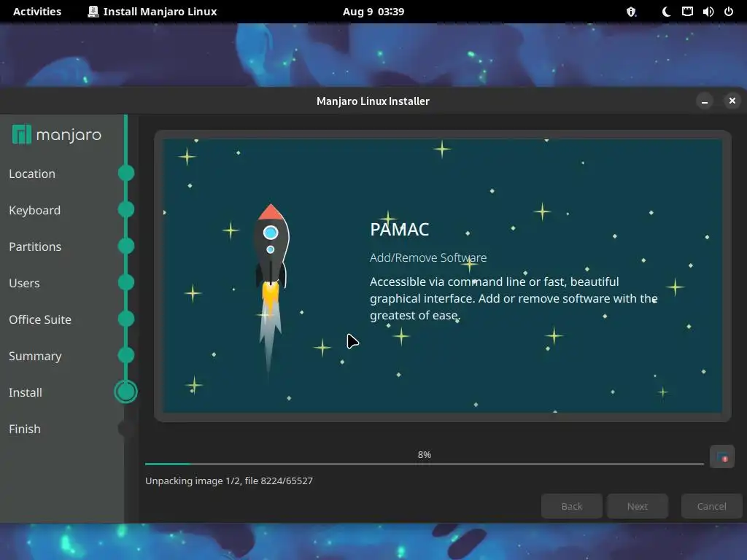Click the Add/Remove Software subtitle
Screen dimensions: 747x560
pos(428,257)
